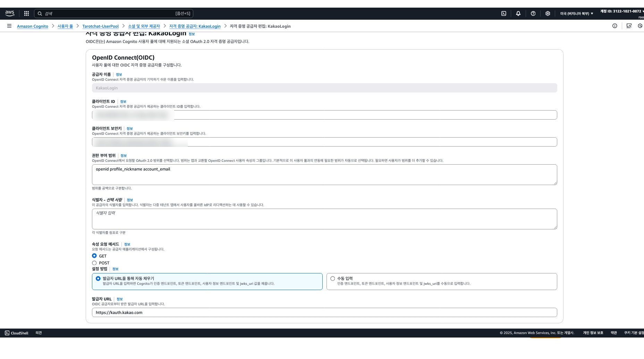The height and width of the screenshot is (359, 644).
Task: Open Tarotchat-UserPool breadcrumb link
Action: click(101, 26)
